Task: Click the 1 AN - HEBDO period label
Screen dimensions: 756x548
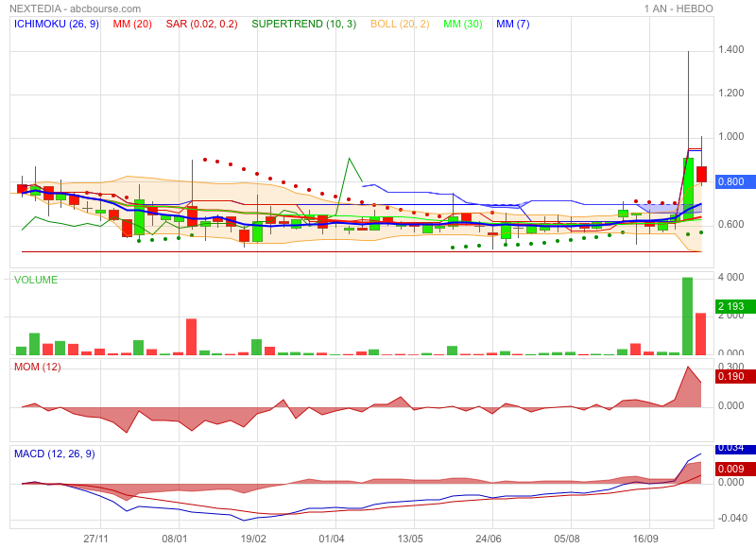Action: pyautogui.click(x=679, y=9)
